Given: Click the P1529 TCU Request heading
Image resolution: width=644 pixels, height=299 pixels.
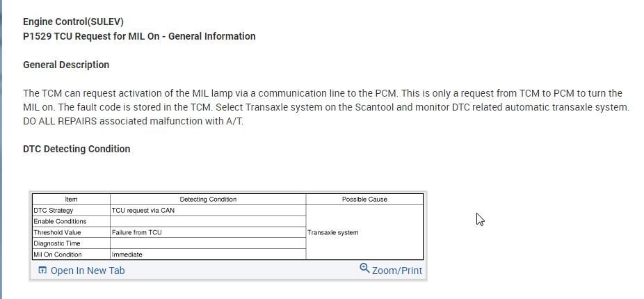Looking at the screenshot, I should pos(139,36).
